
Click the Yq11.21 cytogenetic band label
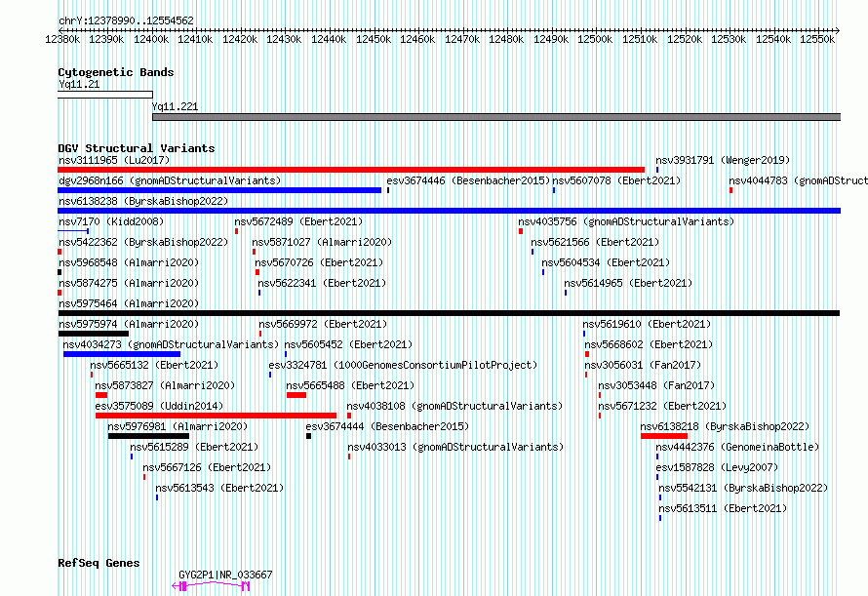pos(79,84)
